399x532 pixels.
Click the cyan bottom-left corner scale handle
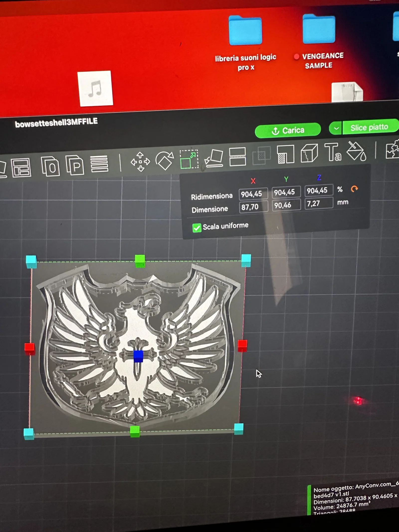29,434
